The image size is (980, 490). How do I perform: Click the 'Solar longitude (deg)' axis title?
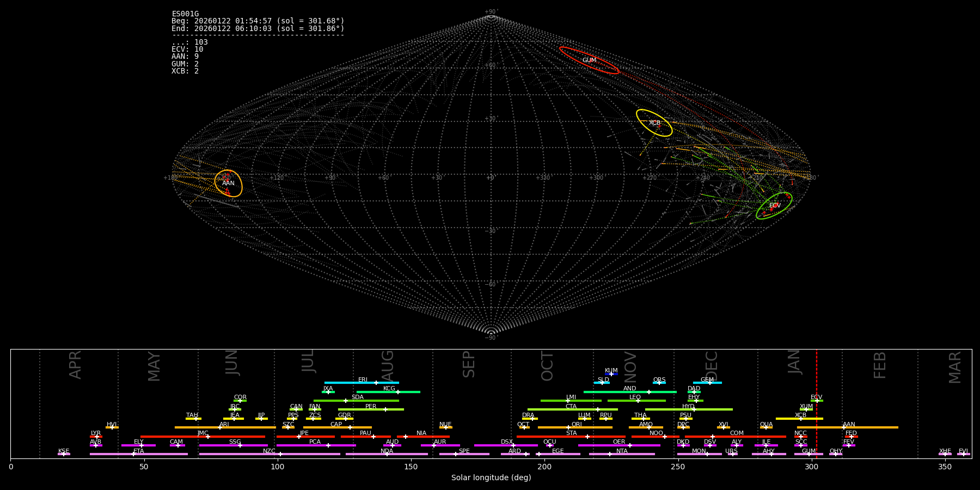[x=491, y=478]
